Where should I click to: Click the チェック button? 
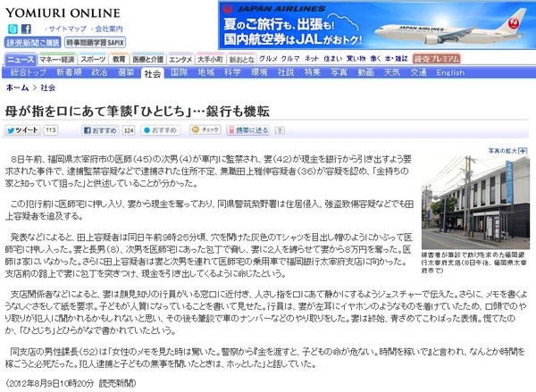(205, 129)
